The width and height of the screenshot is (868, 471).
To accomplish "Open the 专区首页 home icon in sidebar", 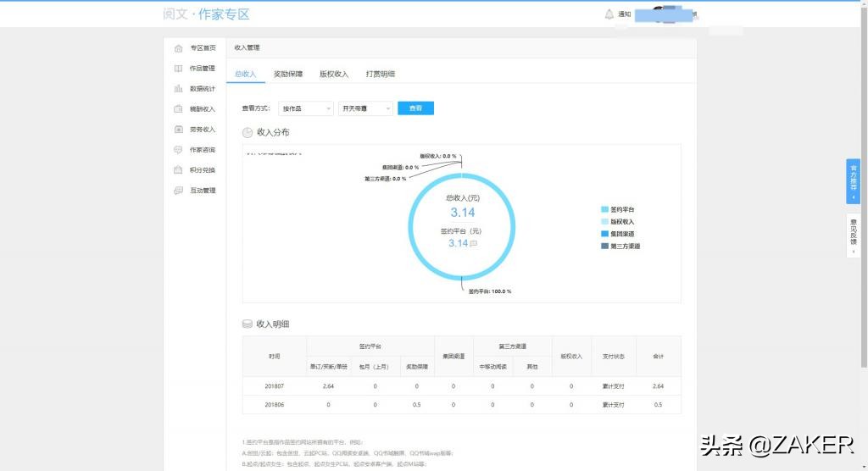I will [178, 48].
